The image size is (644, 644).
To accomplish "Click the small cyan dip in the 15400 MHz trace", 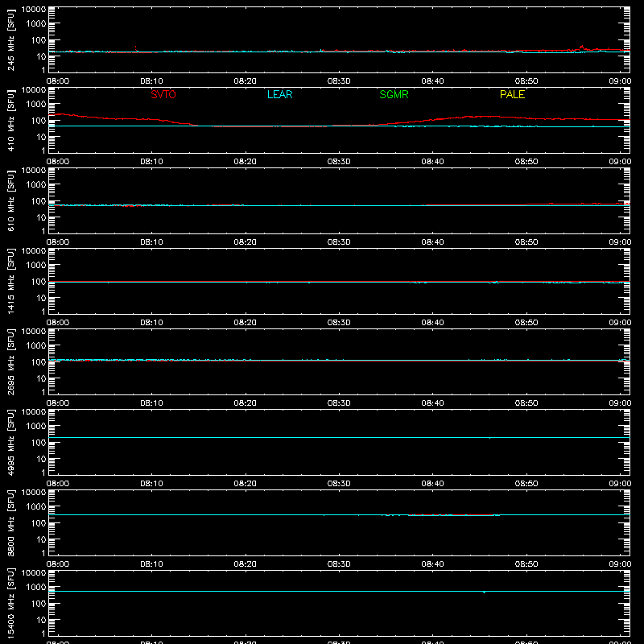I will 485,592.
